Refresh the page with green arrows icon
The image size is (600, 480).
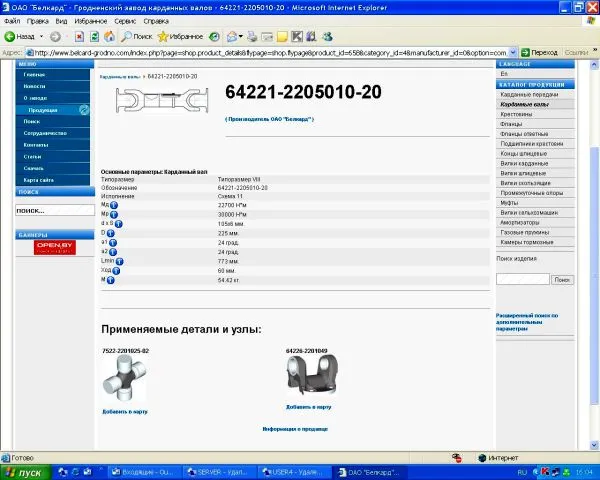(x=94, y=37)
